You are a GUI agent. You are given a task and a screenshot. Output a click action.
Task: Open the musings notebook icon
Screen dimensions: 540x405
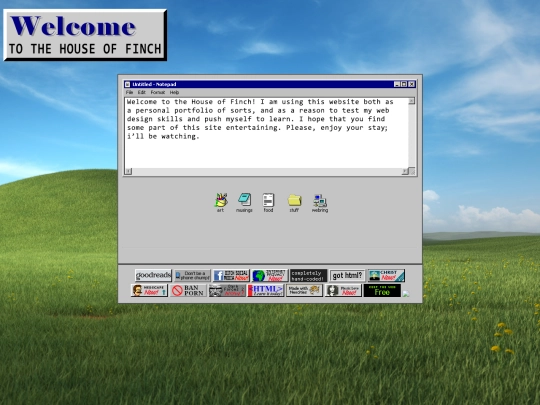(245, 199)
